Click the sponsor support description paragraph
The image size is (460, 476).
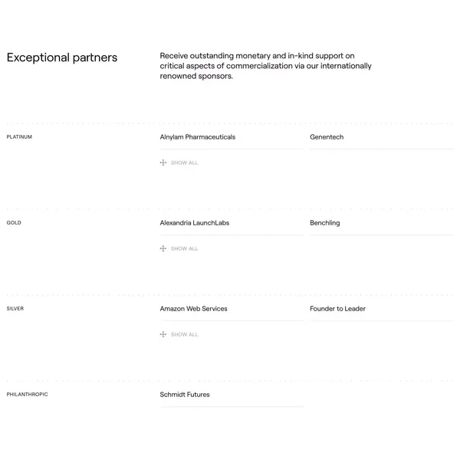266,66
